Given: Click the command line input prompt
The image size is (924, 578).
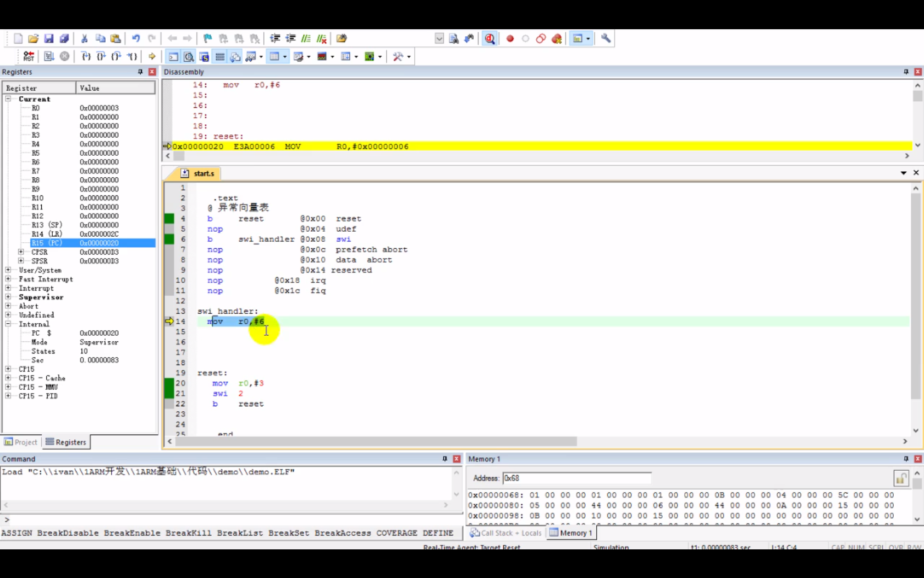Looking at the screenshot, I should (x=231, y=519).
